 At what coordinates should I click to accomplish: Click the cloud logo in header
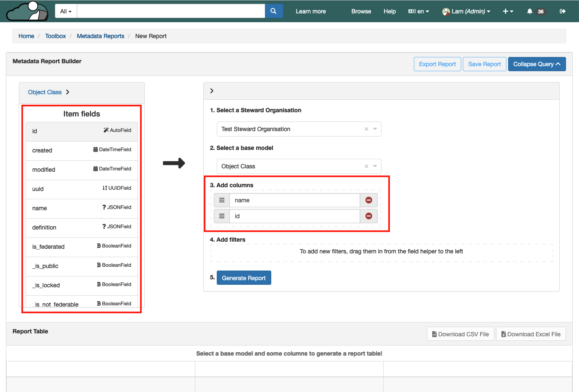coord(28,11)
